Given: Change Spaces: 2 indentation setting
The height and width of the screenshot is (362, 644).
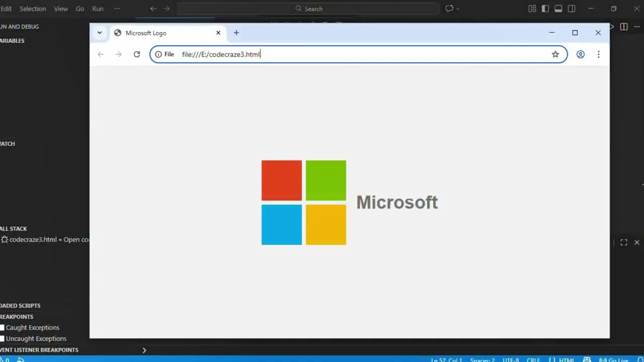Looking at the screenshot, I should pos(482,359).
